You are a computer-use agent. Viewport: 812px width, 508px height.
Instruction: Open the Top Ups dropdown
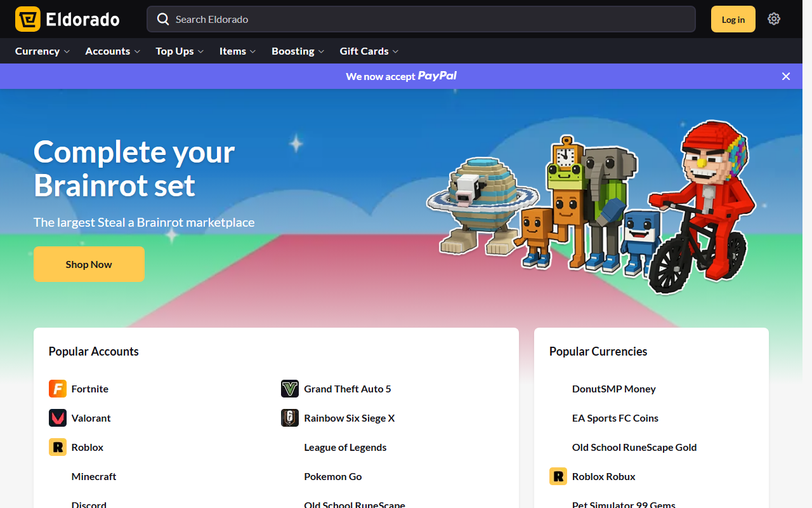tap(180, 51)
